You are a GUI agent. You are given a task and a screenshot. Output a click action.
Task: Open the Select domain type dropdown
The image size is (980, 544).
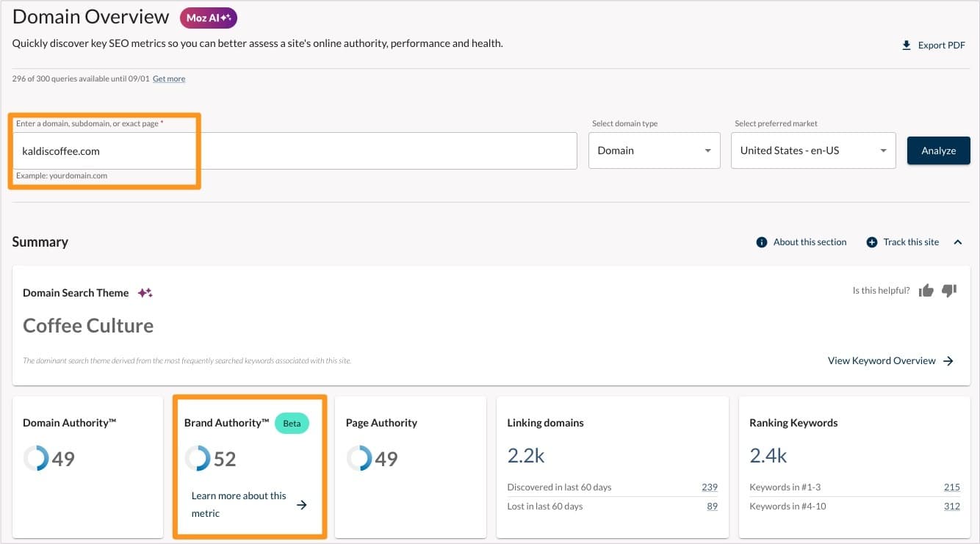[654, 150]
